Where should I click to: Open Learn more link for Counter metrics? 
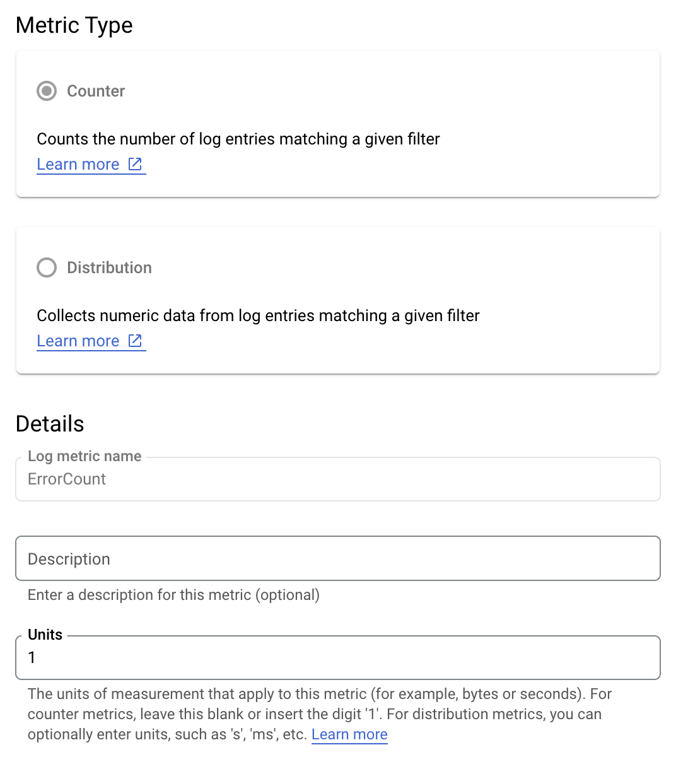78,165
